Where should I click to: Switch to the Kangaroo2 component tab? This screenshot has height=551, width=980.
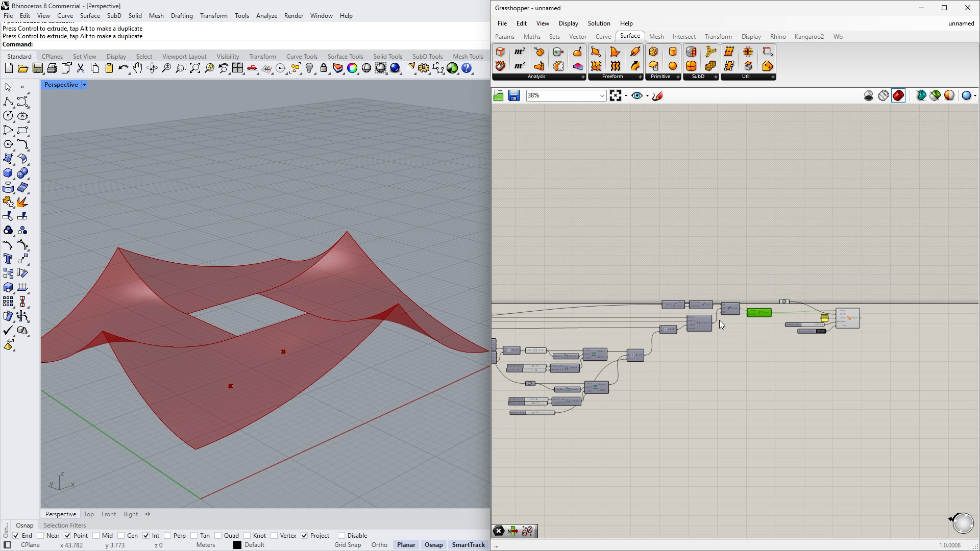click(808, 37)
